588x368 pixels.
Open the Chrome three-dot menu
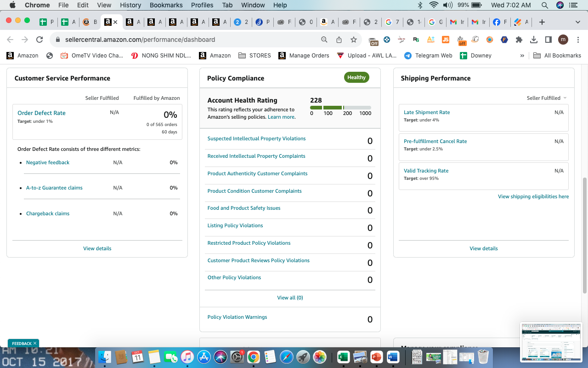point(577,40)
